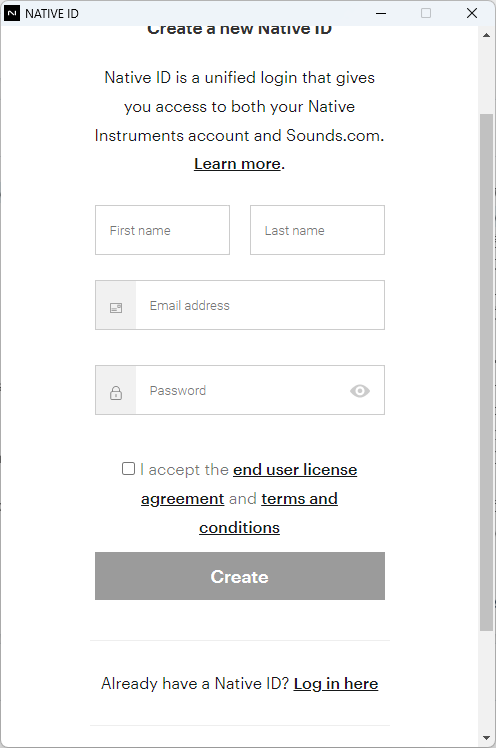Focus the Last name field
This screenshot has width=496, height=748.
pos(317,230)
